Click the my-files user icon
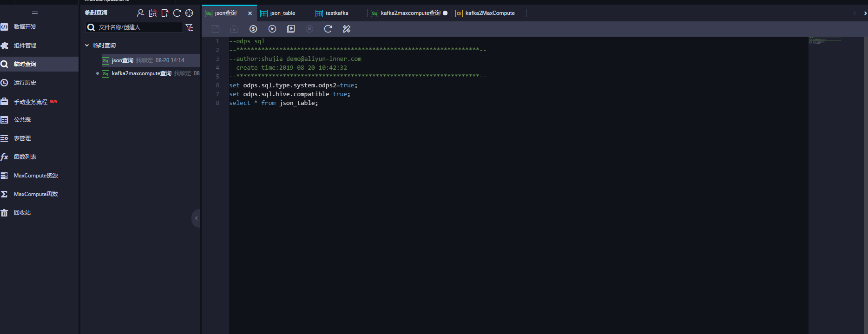 [140, 13]
